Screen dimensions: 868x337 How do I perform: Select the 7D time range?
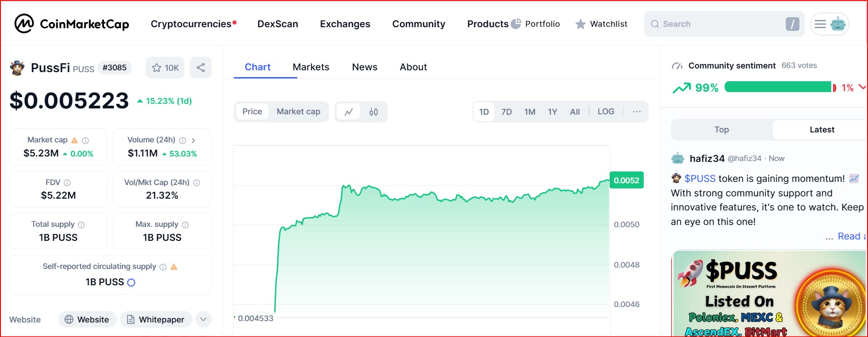click(x=506, y=112)
